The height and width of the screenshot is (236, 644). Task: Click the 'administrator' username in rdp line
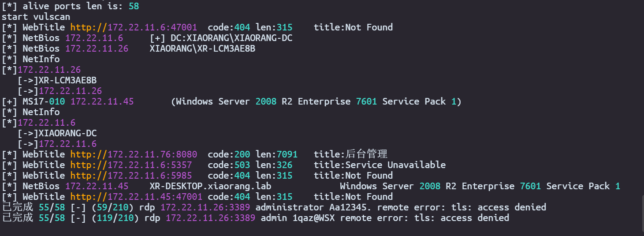click(290, 207)
